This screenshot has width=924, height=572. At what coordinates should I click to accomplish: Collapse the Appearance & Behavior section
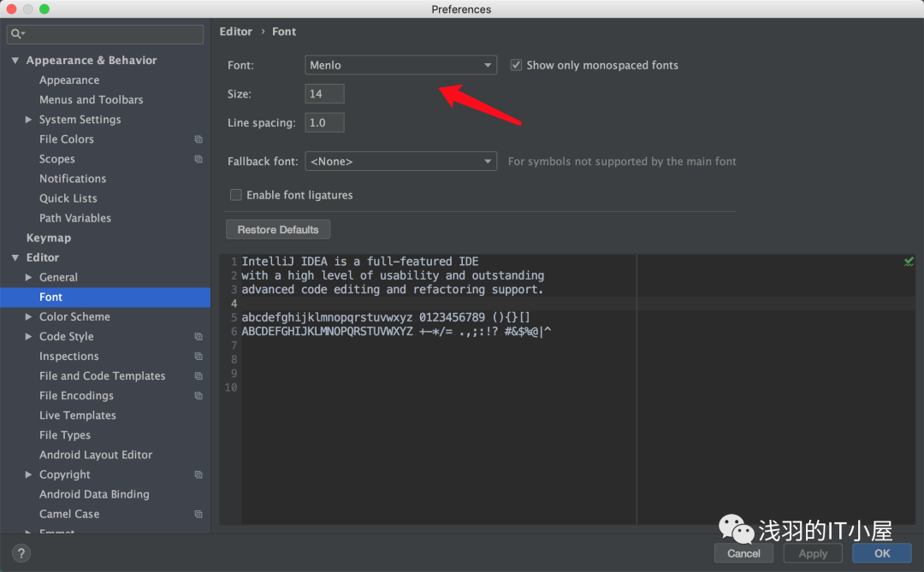click(x=15, y=61)
